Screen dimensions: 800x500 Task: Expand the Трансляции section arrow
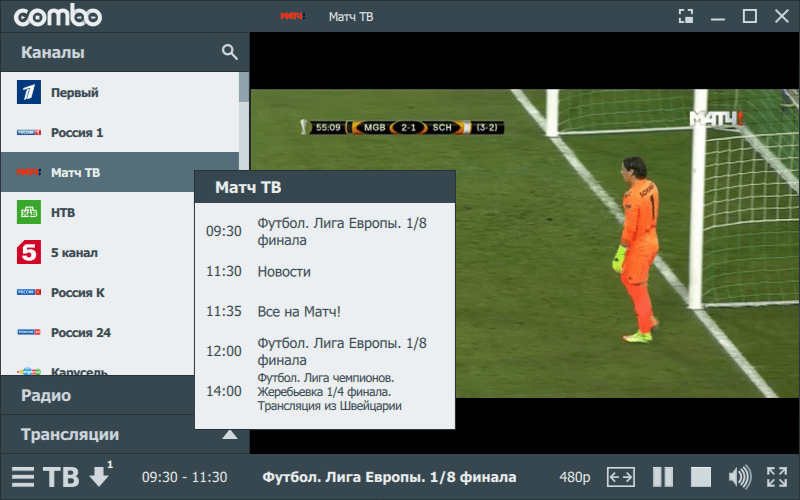pos(230,435)
